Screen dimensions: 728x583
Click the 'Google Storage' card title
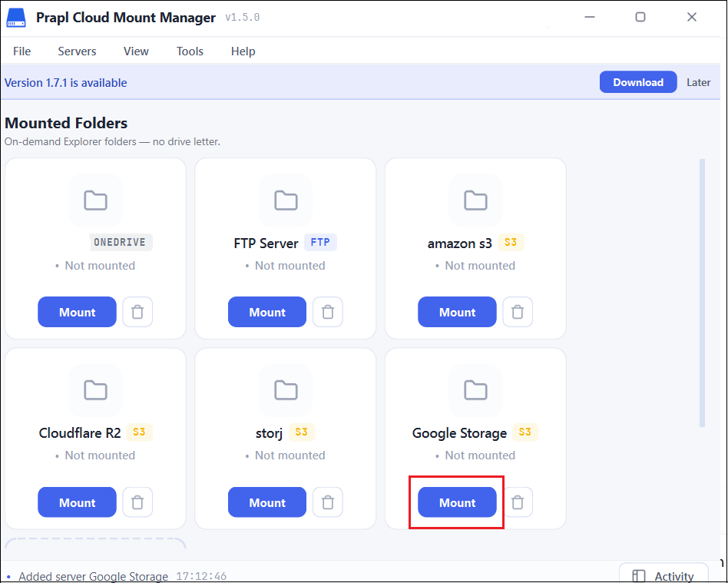coord(460,433)
